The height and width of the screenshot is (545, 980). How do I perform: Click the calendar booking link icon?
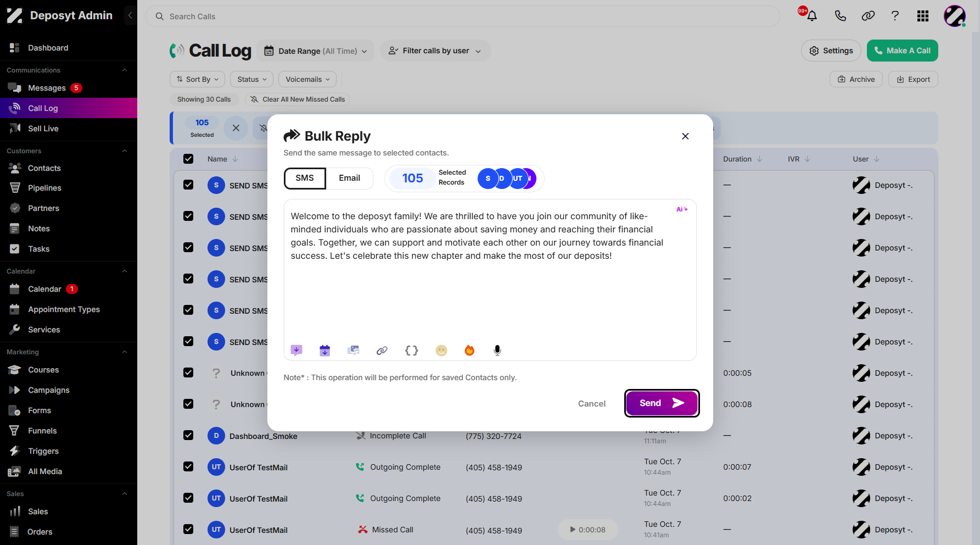[x=325, y=351]
